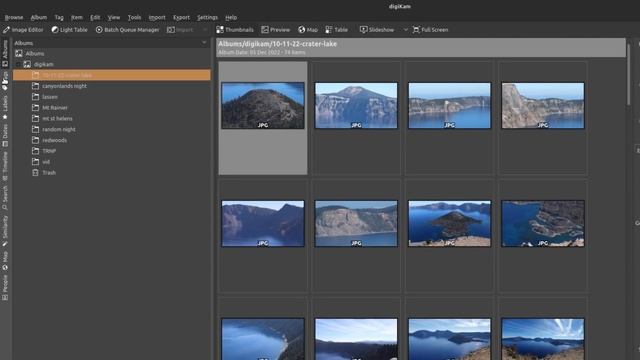Open the Export menu
The image size is (640, 360).
tap(181, 18)
